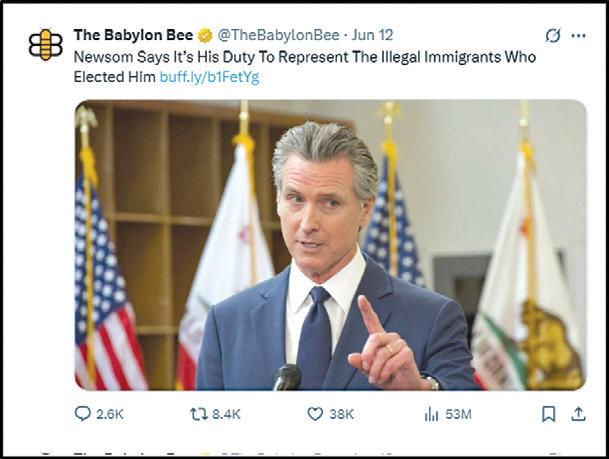Screen dimensions: 609x459
Task: Share the post via upload arrow icon
Action: [578, 414]
